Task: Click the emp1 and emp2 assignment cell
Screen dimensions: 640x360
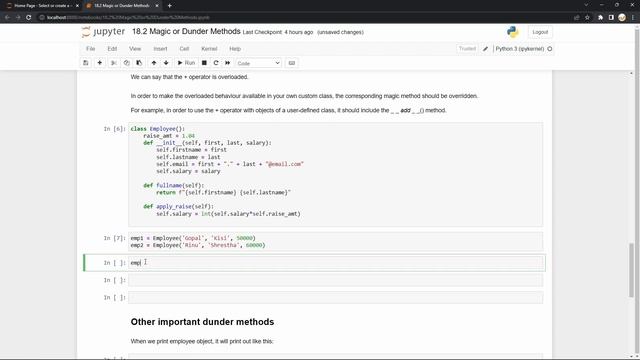Action: tap(336, 242)
